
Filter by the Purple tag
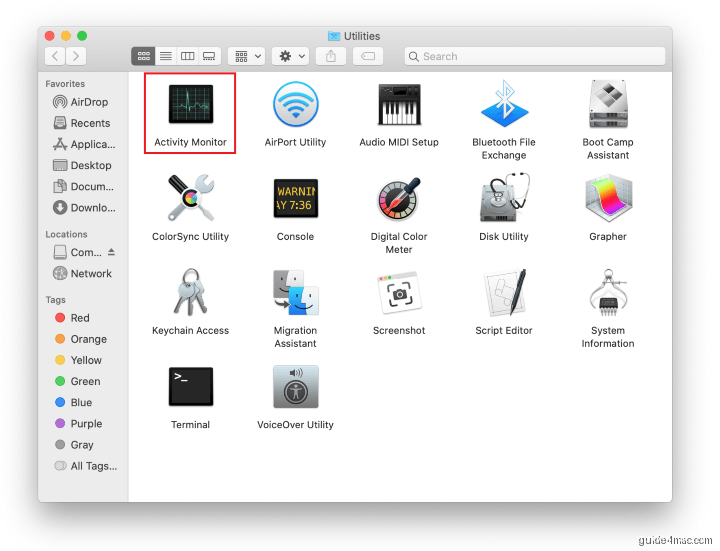point(79,423)
